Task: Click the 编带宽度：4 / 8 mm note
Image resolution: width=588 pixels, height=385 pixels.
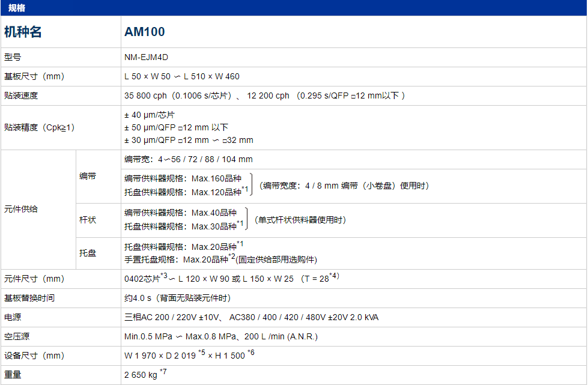Action: click(x=344, y=186)
